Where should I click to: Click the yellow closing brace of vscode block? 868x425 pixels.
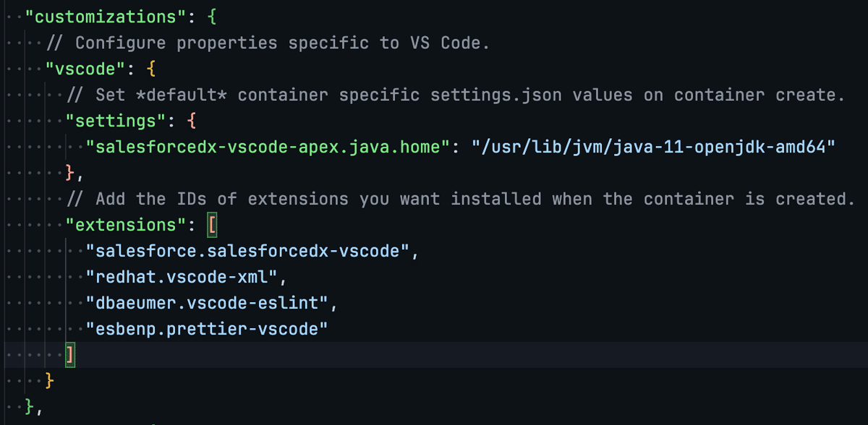coord(49,380)
